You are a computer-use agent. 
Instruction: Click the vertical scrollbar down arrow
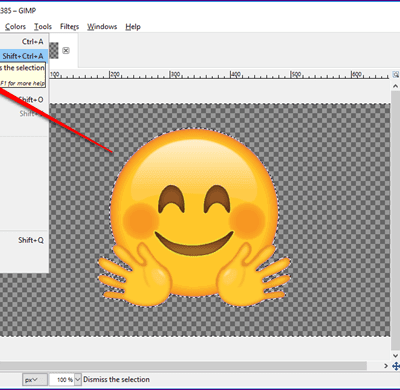(395, 356)
